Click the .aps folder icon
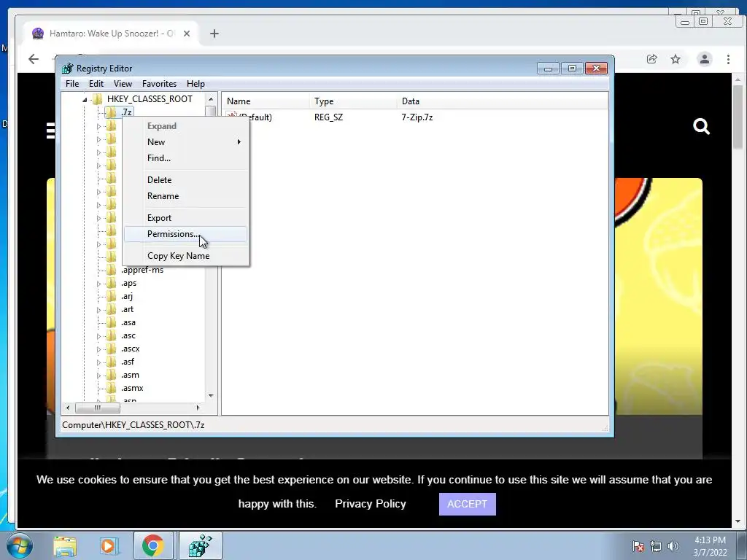The height and width of the screenshot is (560, 747). point(111,283)
